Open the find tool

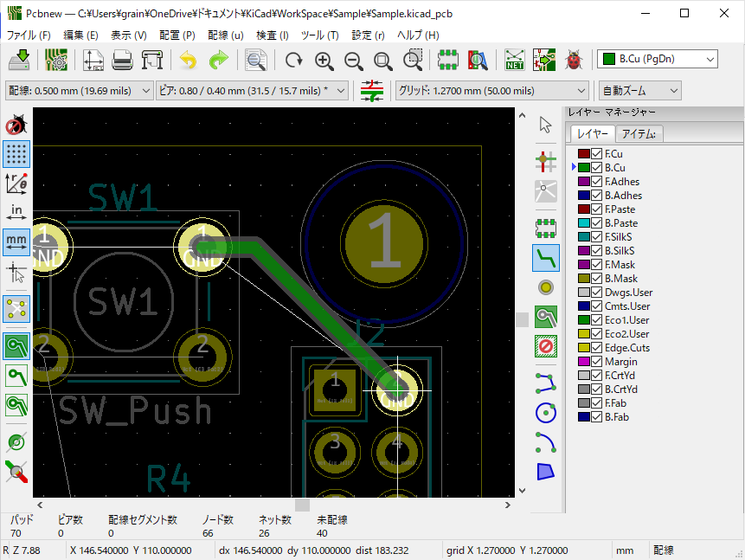point(256,60)
